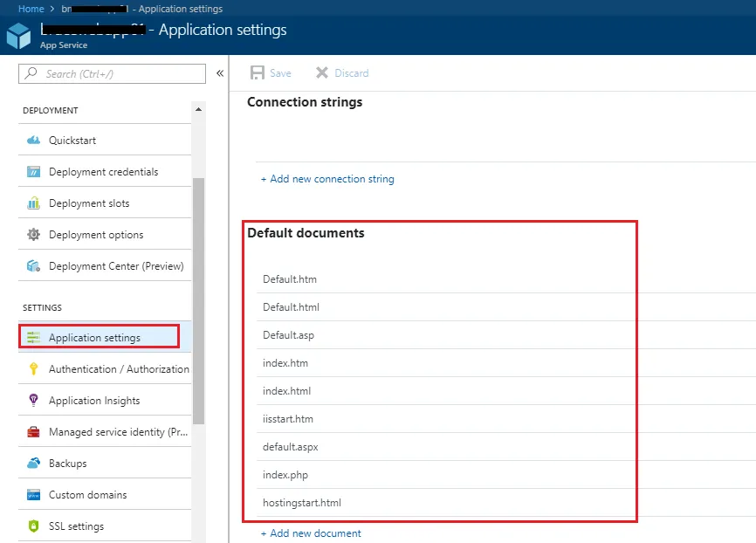
Task: Open Deployment credentials
Action: pyautogui.click(x=105, y=172)
